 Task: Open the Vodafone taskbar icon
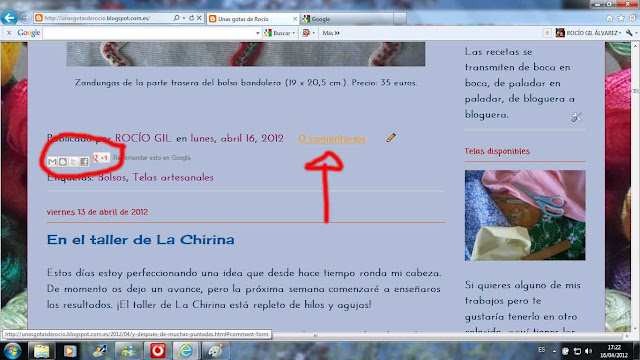pos(158,351)
